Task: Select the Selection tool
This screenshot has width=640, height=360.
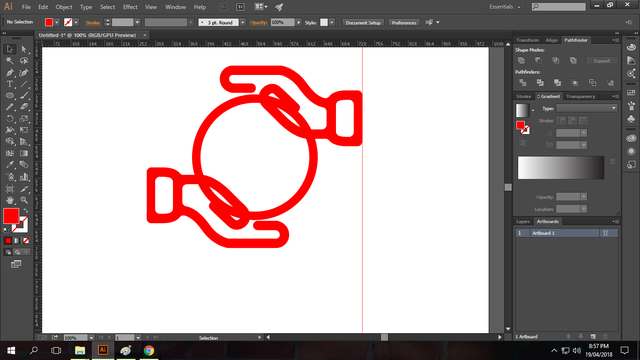Action: [10, 49]
